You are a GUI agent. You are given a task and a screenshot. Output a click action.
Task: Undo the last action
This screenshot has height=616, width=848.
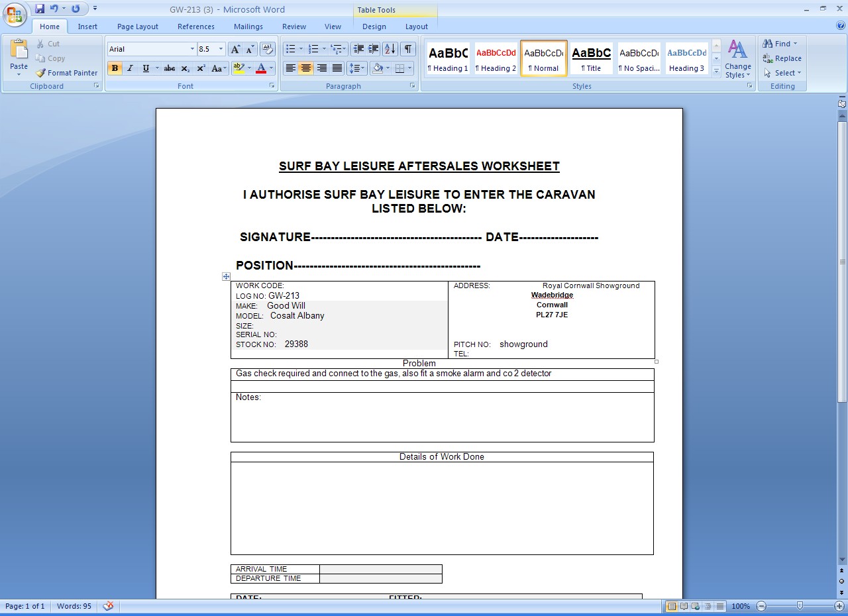(x=54, y=9)
